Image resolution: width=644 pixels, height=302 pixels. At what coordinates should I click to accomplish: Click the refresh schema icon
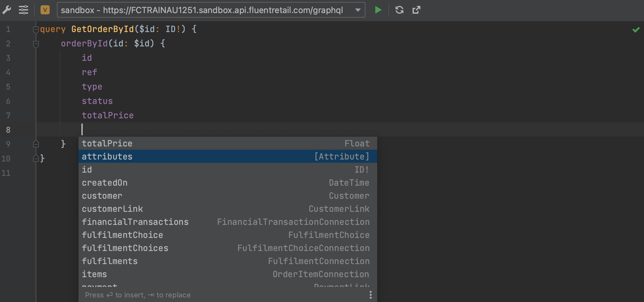(x=399, y=10)
